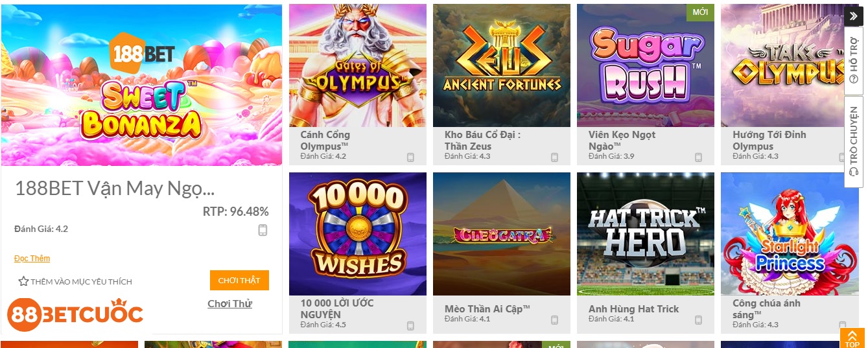Select the Hat Trick Hero game thumbnail

tap(646, 234)
